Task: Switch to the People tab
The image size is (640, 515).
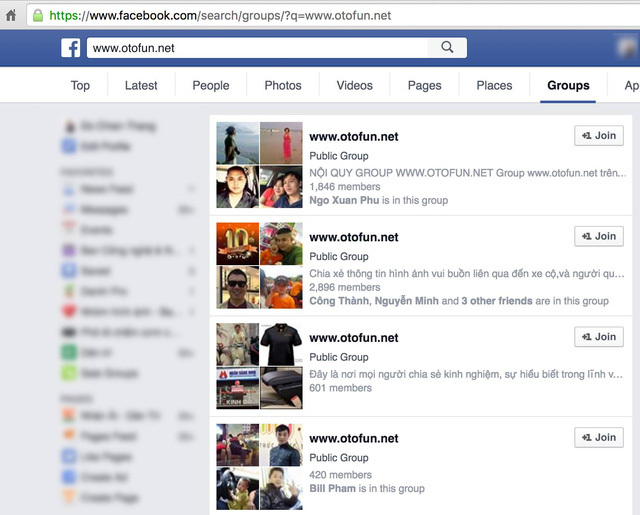Action: [211, 86]
